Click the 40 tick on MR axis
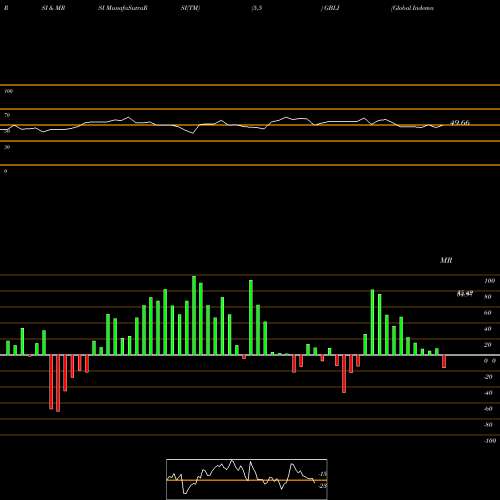This screenshot has height=500, width=500. 487,329
